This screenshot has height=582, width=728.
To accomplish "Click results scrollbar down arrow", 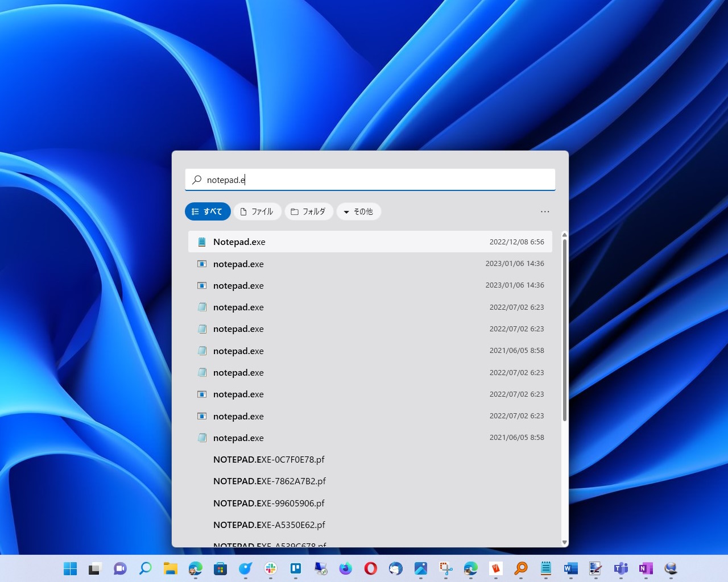I will [x=564, y=542].
